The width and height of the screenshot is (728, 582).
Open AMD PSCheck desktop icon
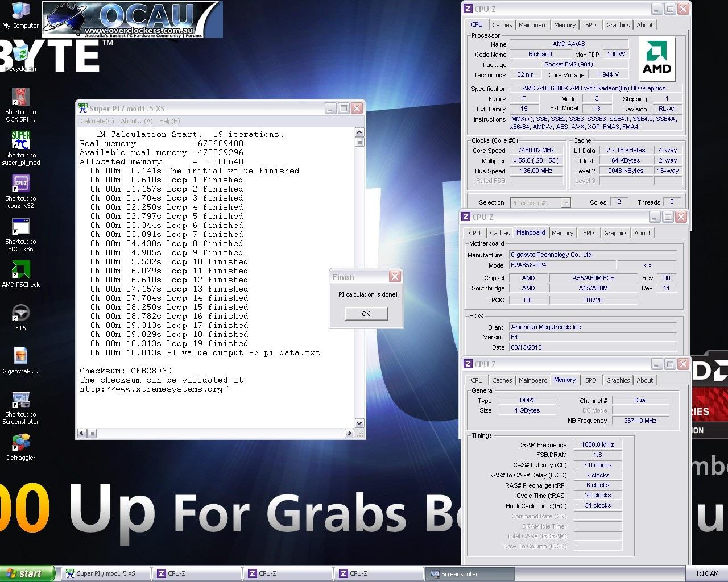[20, 275]
